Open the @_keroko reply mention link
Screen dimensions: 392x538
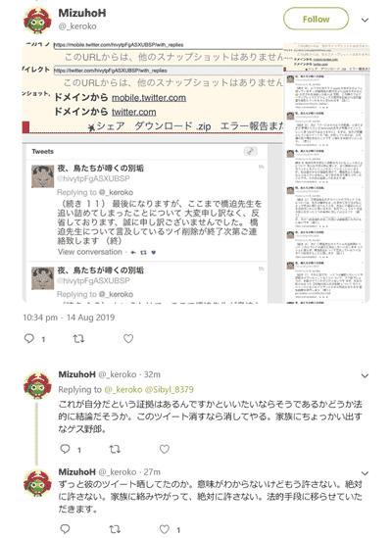click(123, 389)
